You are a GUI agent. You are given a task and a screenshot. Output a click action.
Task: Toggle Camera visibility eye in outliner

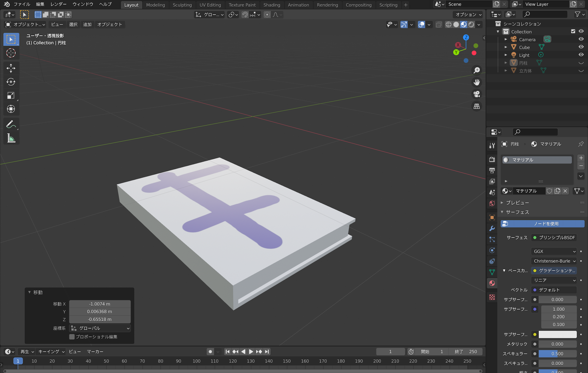[x=581, y=39]
